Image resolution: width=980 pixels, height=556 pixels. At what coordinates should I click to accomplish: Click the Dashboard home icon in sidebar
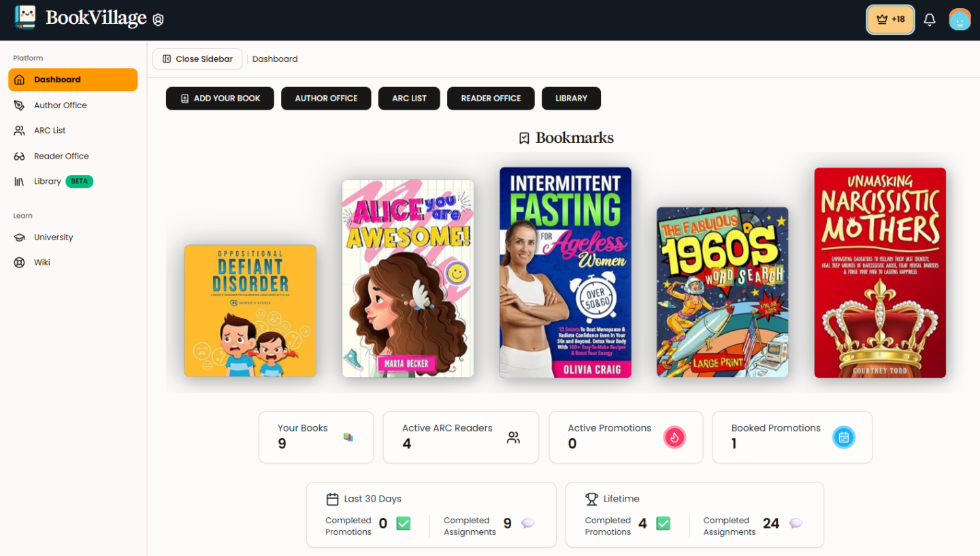point(20,80)
